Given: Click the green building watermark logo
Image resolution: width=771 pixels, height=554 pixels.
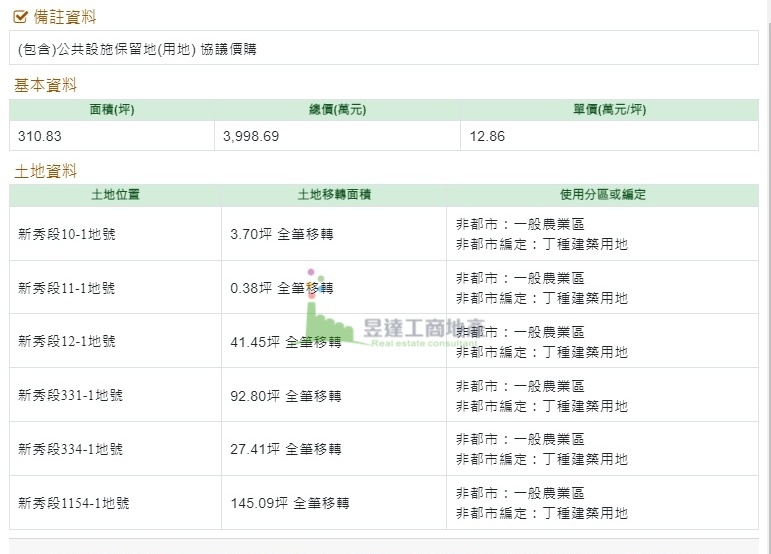Looking at the screenshot, I should coord(328,307).
